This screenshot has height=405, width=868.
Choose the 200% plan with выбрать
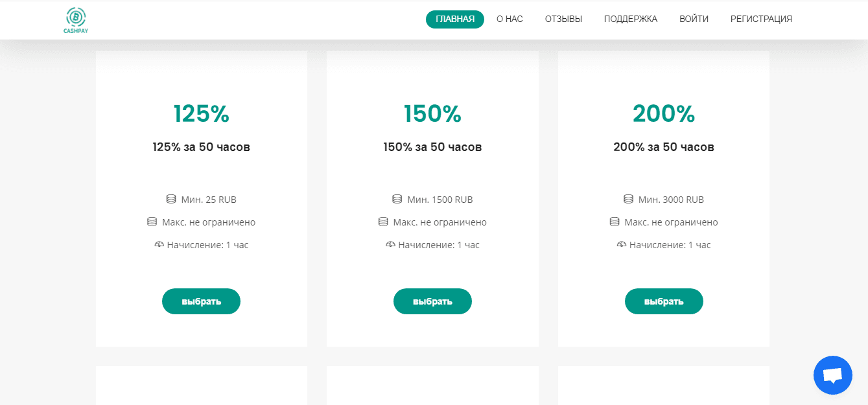(664, 301)
